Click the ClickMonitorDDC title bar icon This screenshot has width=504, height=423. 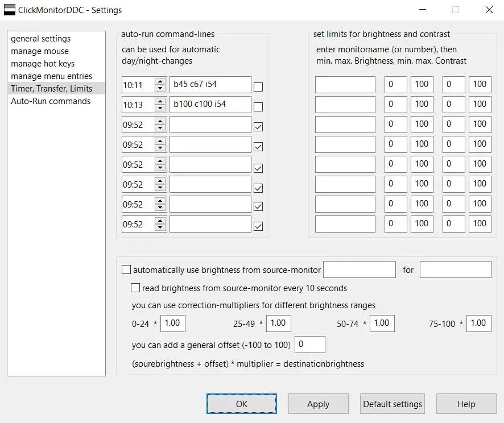(10, 10)
